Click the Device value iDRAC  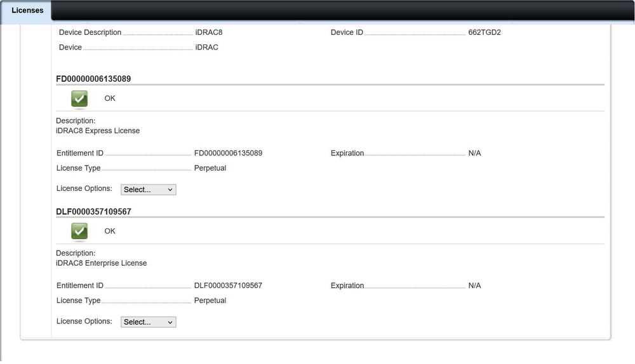(206, 48)
